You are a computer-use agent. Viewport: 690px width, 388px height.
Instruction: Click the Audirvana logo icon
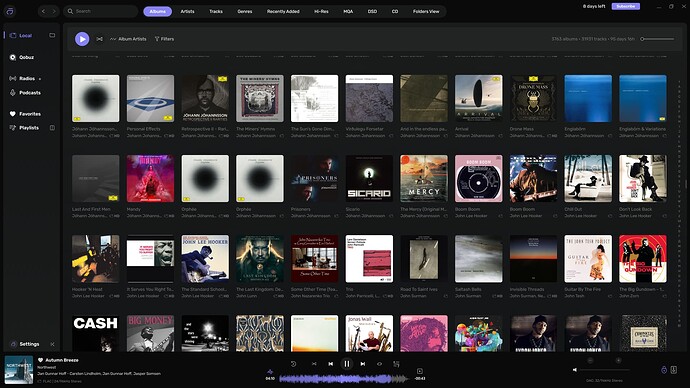(x=10, y=11)
